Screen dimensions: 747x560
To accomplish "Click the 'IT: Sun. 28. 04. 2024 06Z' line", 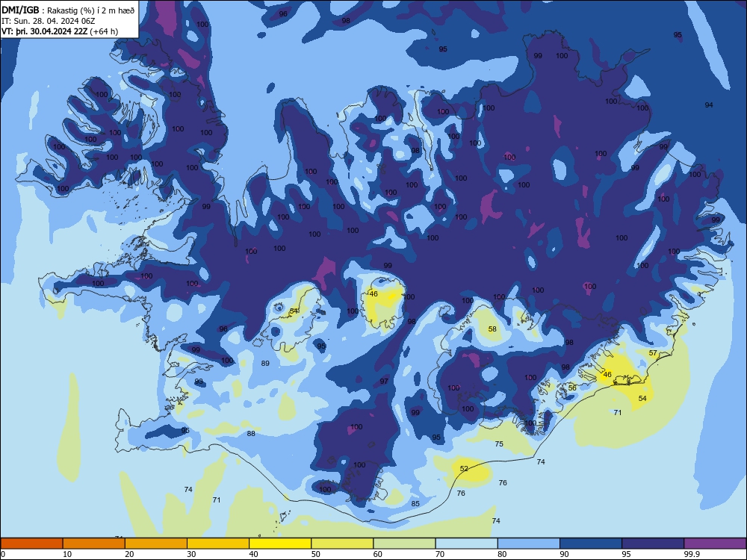I will (49, 21).
